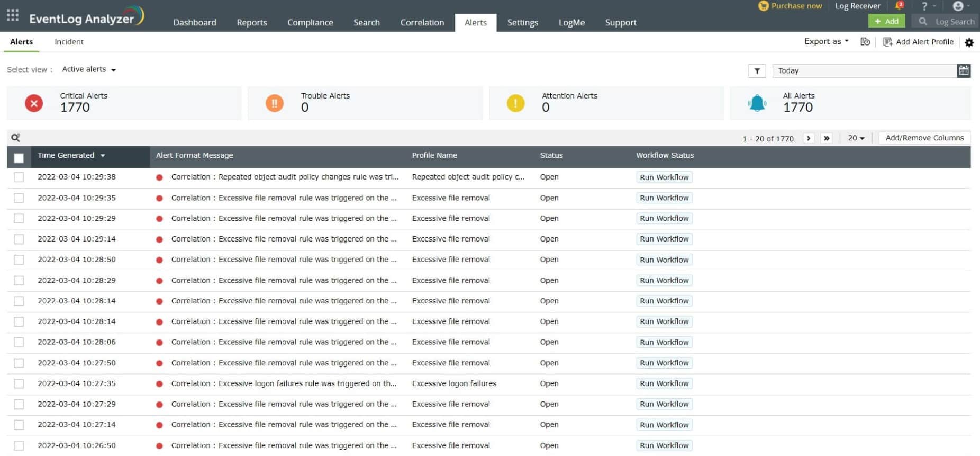This screenshot has width=980, height=456.
Task: Open the Log Receiver link
Action: [858, 6]
